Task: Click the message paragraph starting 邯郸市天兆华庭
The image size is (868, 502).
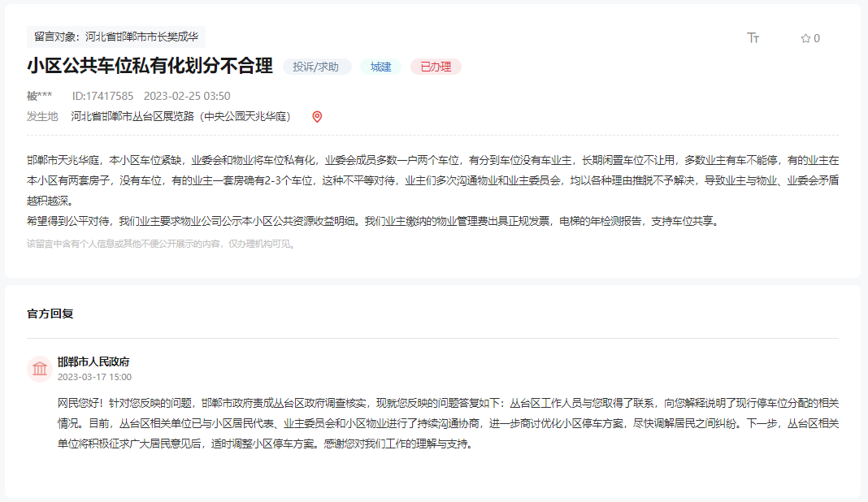Action: pos(433,180)
